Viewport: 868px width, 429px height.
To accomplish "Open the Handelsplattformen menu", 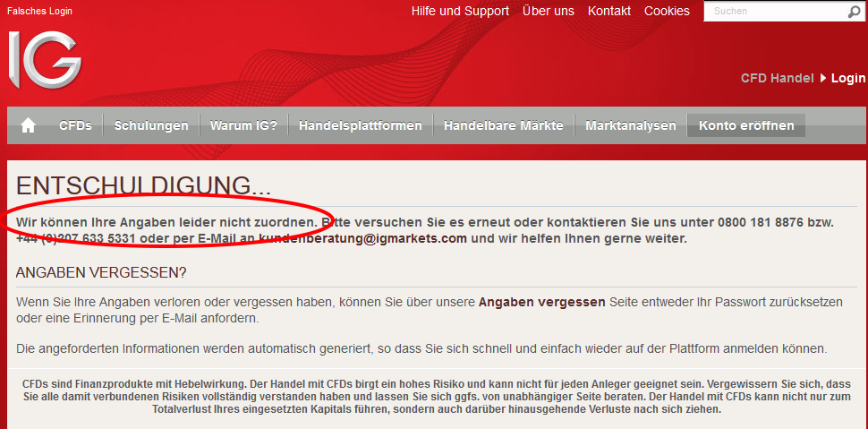I will [361, 125].
